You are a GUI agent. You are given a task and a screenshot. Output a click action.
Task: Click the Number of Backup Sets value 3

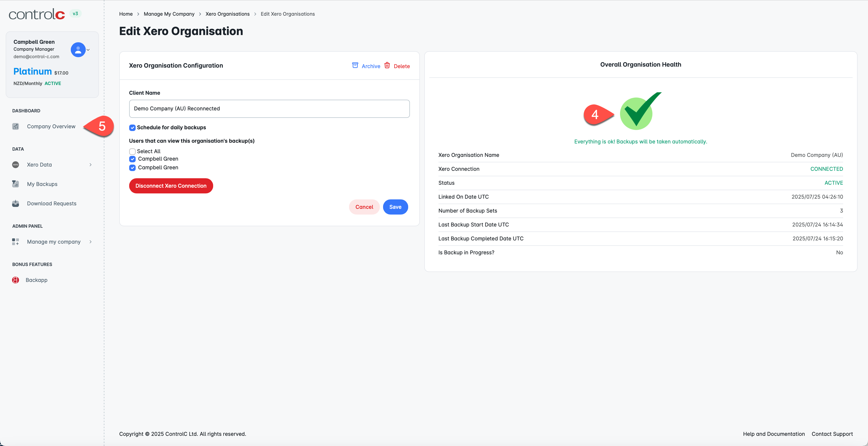841,211
